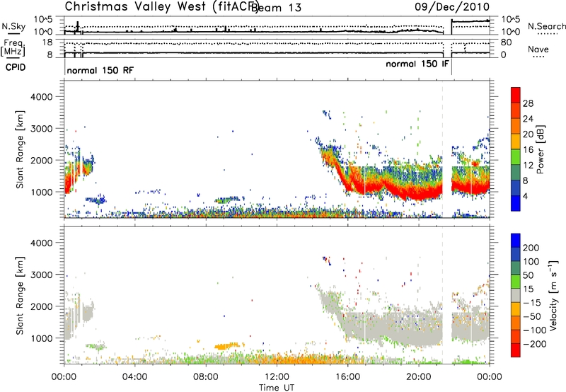Click the rightmost '00:00' time tick label
The height and width of the screenshot is (392, 566).
[x=489, y=377]
